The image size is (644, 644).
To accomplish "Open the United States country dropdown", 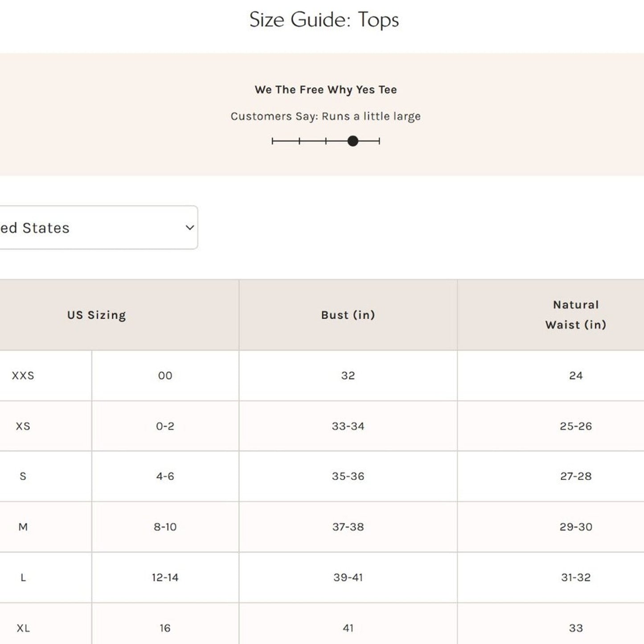I will pyautogui.click(x=89, y=228).
